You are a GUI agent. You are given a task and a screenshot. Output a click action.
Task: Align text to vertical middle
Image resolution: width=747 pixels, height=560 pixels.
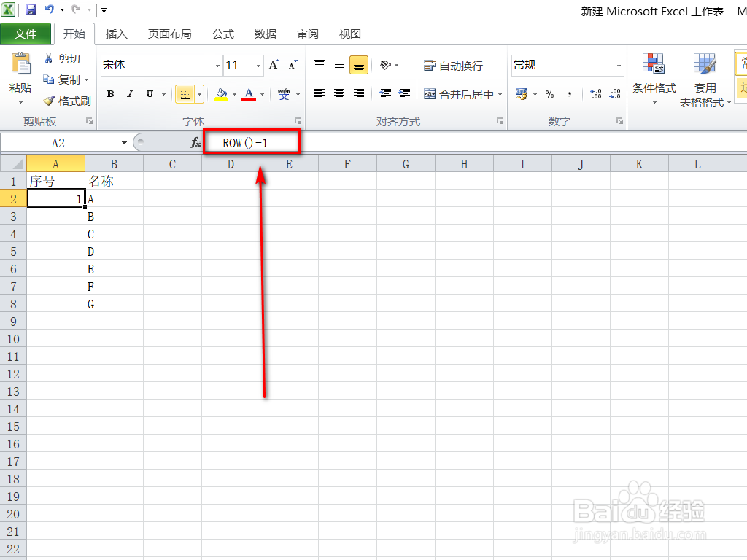click(339, 65)
